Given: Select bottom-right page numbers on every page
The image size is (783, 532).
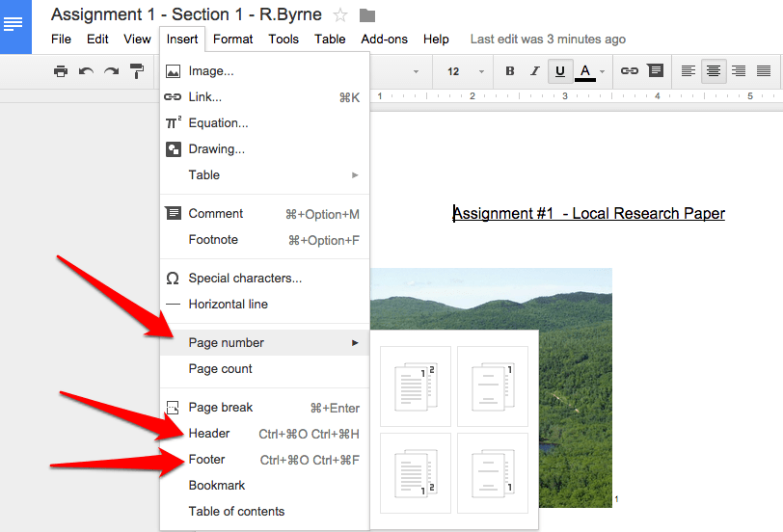Looking at the screenshot, I should pos(416,473).
